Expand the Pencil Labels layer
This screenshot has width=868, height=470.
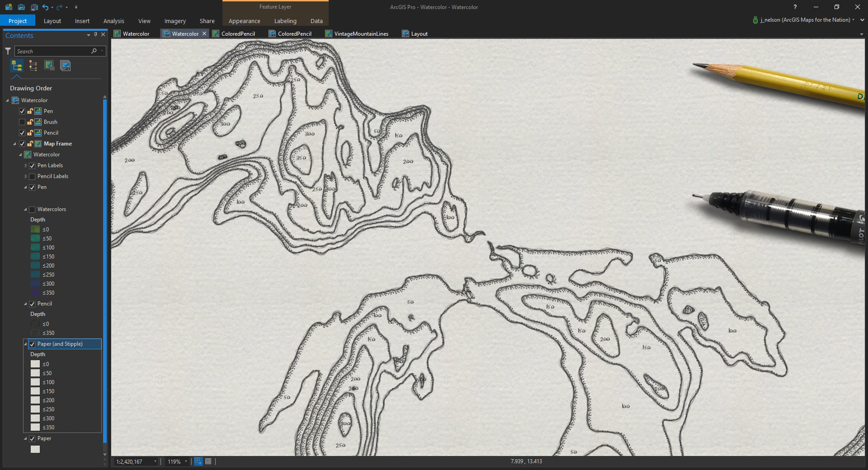tap(26, 176)
